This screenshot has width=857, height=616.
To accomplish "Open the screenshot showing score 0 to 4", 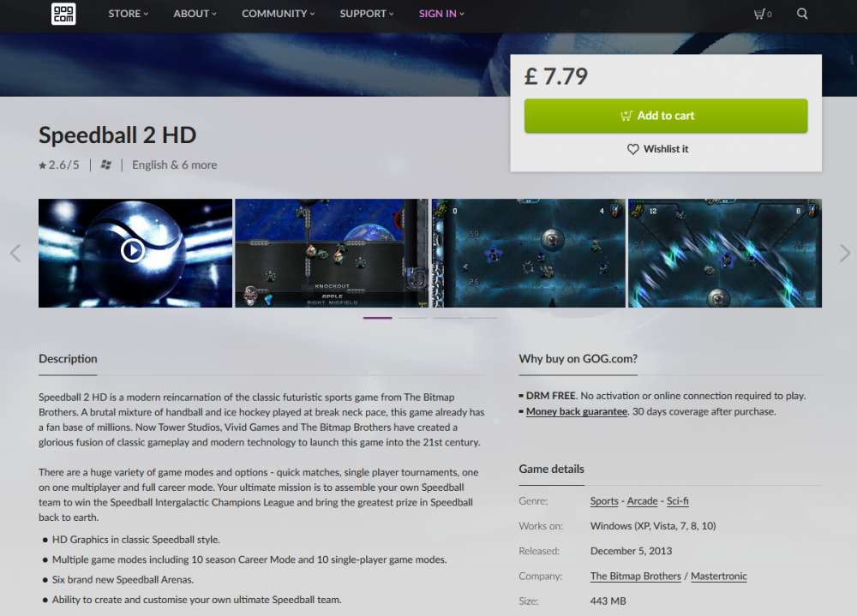I will tap(529, 253).
